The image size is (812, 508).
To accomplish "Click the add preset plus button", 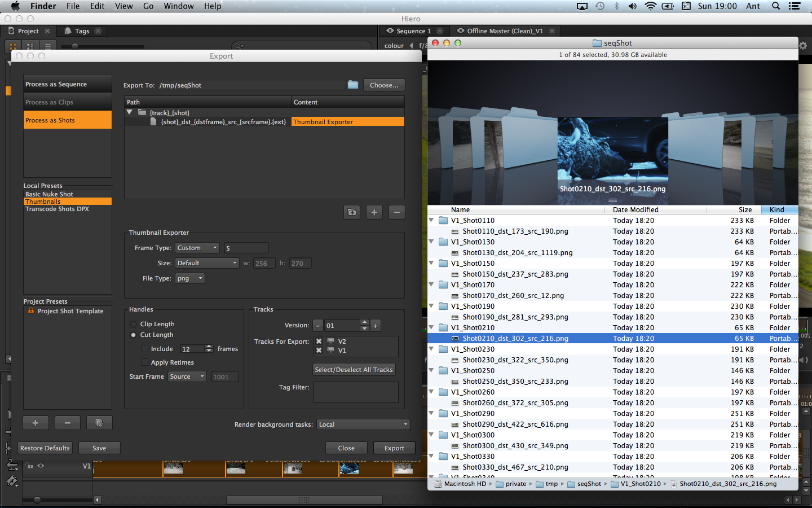I will [36, 423].
